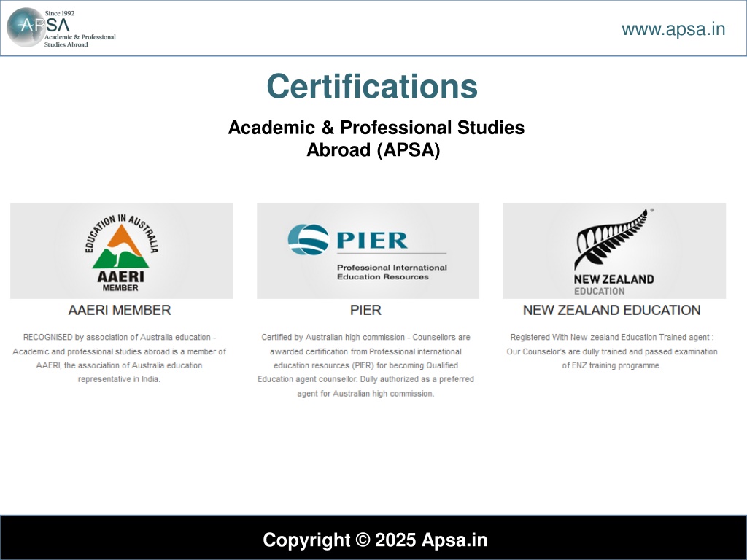Click the AAERI MEMBER title
This screenshot has height=560, width=747.
(120, 310)
